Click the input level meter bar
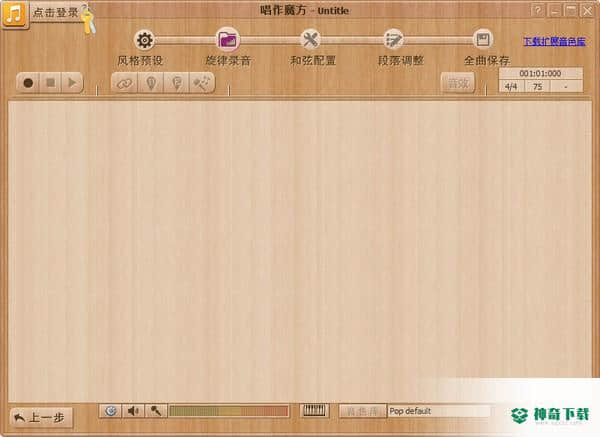The image size is (600, 437). coord(229,411)
